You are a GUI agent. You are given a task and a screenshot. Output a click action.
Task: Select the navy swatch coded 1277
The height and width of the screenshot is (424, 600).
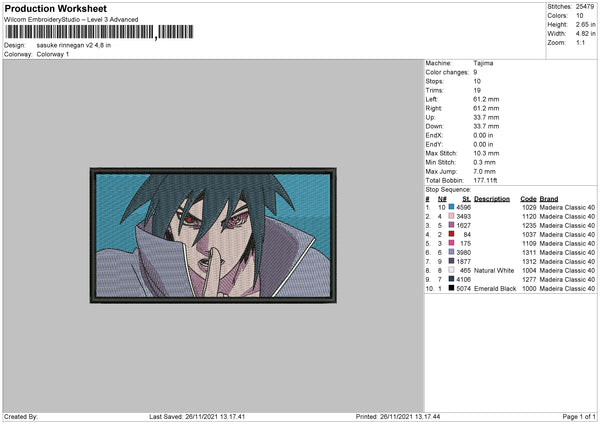(x=452, y=279)
